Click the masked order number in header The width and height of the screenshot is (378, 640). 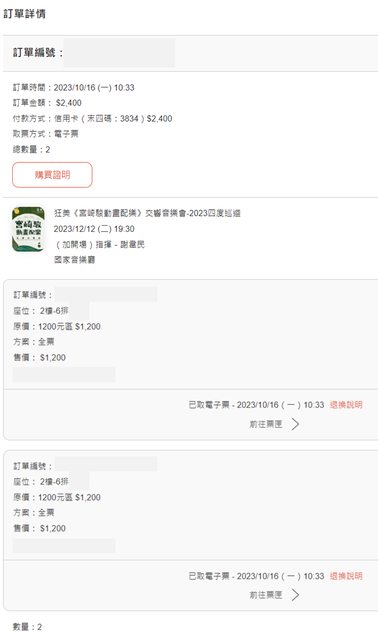click(119, 53)
